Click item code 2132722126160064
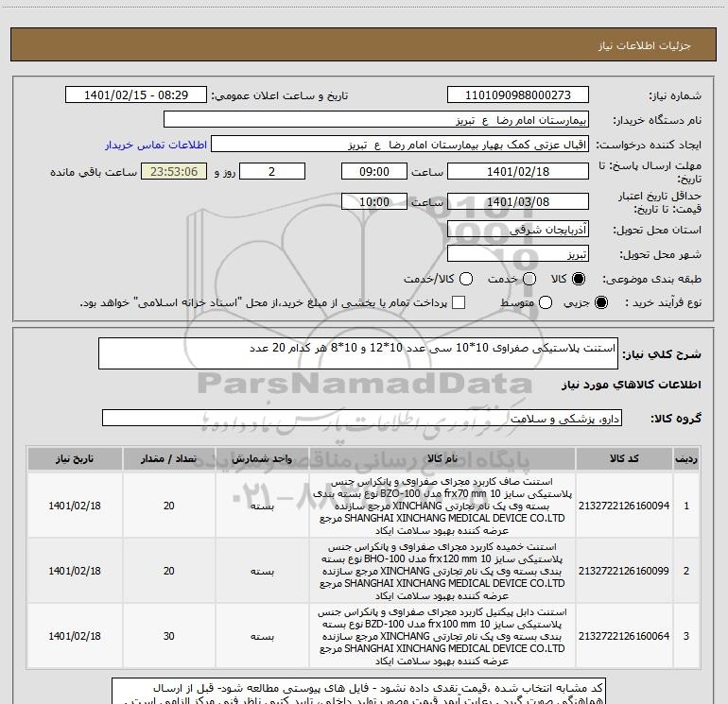 [x=624, y=636]
